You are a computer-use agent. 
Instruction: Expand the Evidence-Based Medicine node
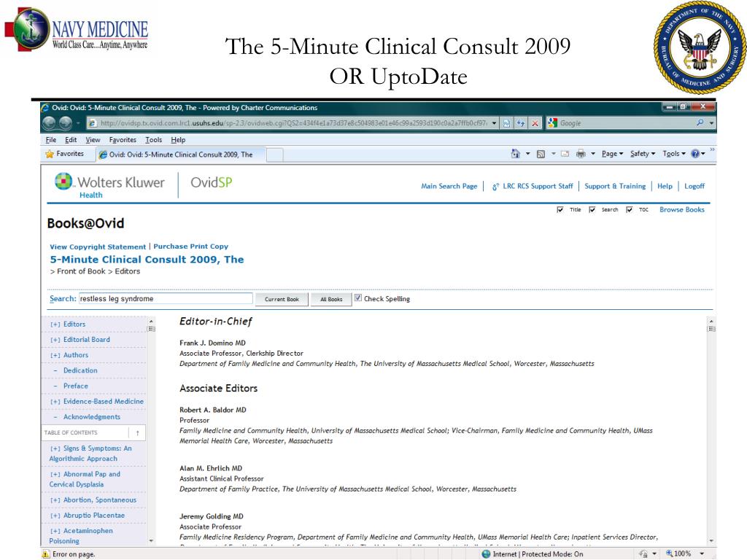tap(55, 402)
